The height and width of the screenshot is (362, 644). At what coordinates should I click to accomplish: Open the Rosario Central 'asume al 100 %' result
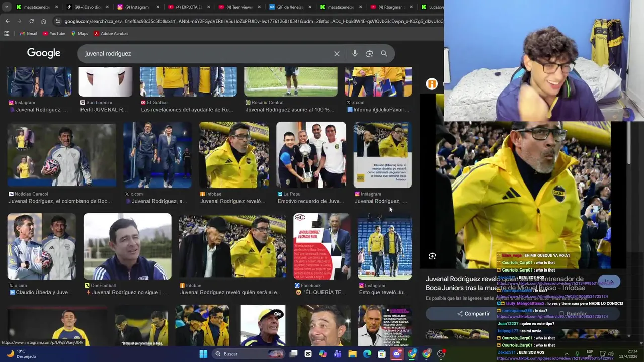290,110
